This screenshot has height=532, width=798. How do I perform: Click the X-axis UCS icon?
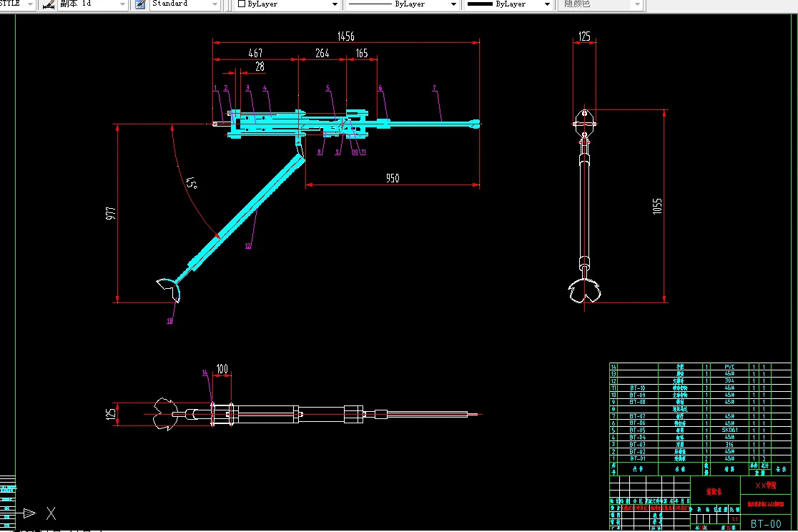coord(51,513)
